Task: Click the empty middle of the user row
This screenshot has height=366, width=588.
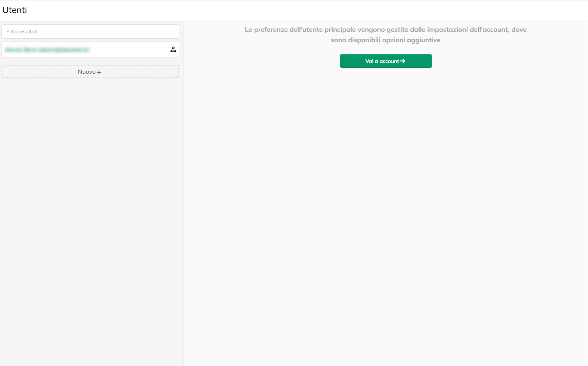Action: pyautogui.click(x=130, y=50)
